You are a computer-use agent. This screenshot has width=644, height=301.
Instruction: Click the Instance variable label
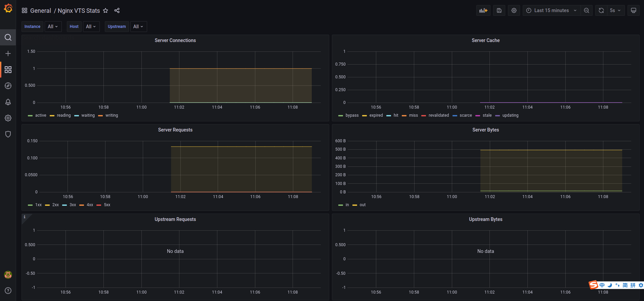[x=33, y=27]
